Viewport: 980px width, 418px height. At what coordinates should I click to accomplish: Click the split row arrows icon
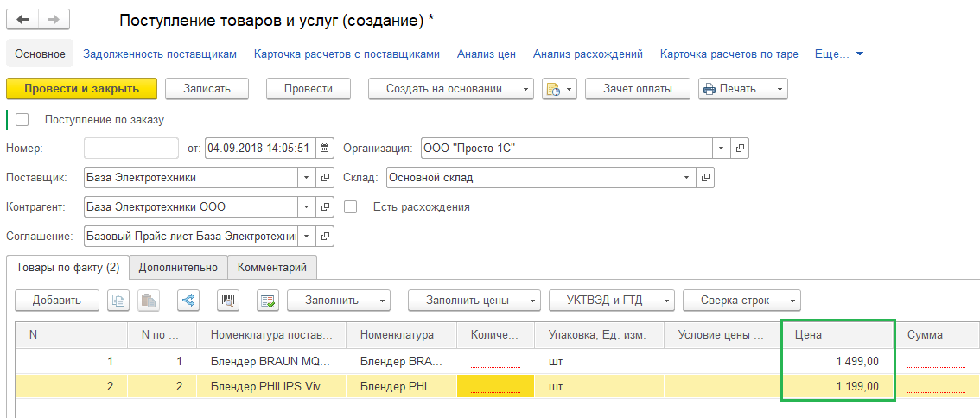pos(188,301)
